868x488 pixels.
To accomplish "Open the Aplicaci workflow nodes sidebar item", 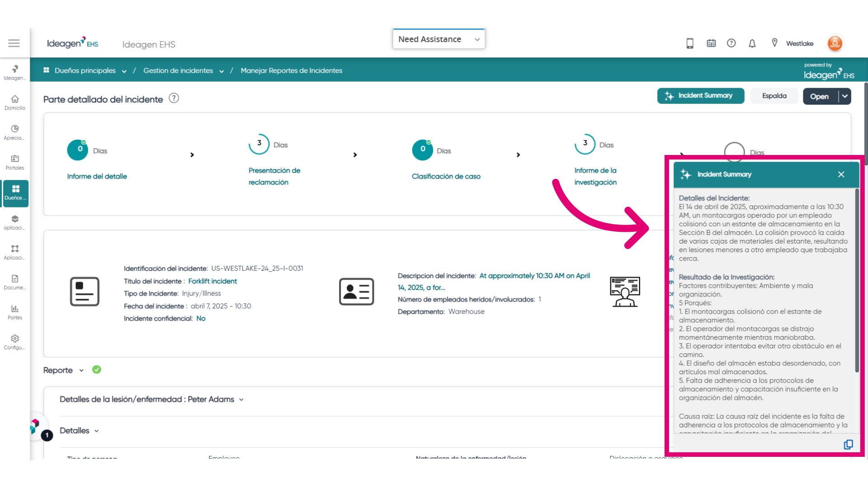I will pyautogui.click(x=15, y=252).
